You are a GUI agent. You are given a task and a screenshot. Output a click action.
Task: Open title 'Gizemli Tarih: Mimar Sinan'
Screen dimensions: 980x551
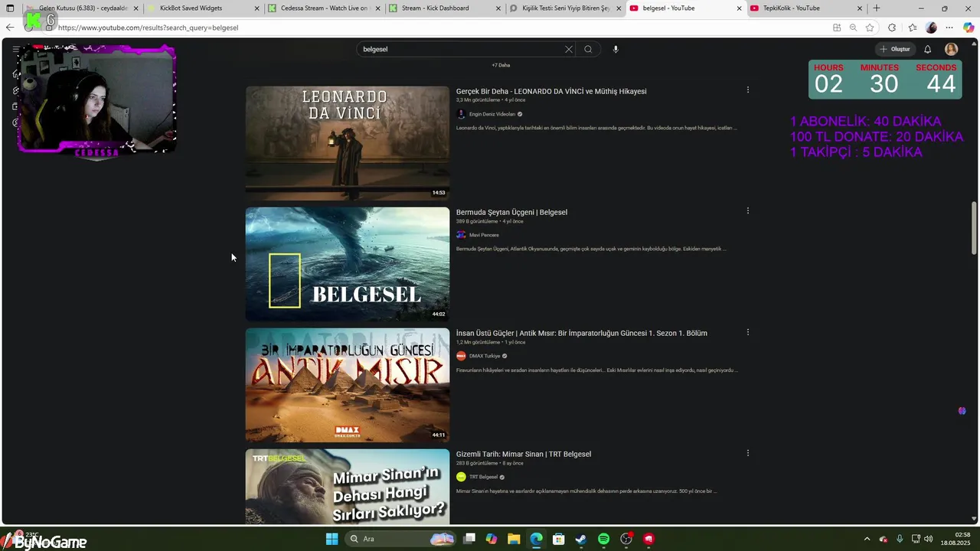point(524,454)
